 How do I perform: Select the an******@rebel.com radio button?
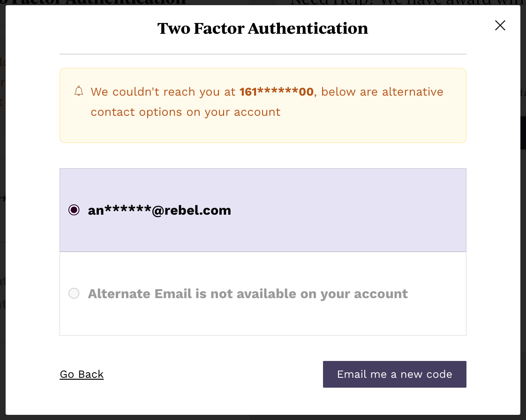74,210
